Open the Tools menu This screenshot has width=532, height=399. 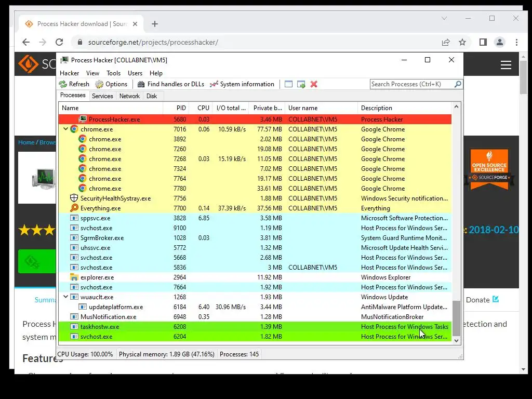pos(113,73)
